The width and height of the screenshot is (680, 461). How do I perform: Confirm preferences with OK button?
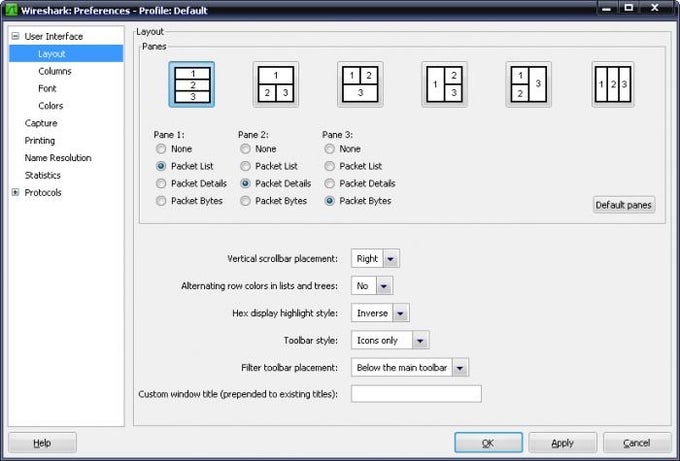tap(488, 443)
